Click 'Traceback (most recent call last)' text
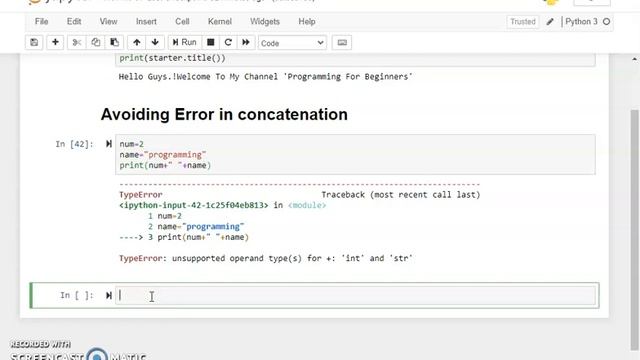 (401, 195)
